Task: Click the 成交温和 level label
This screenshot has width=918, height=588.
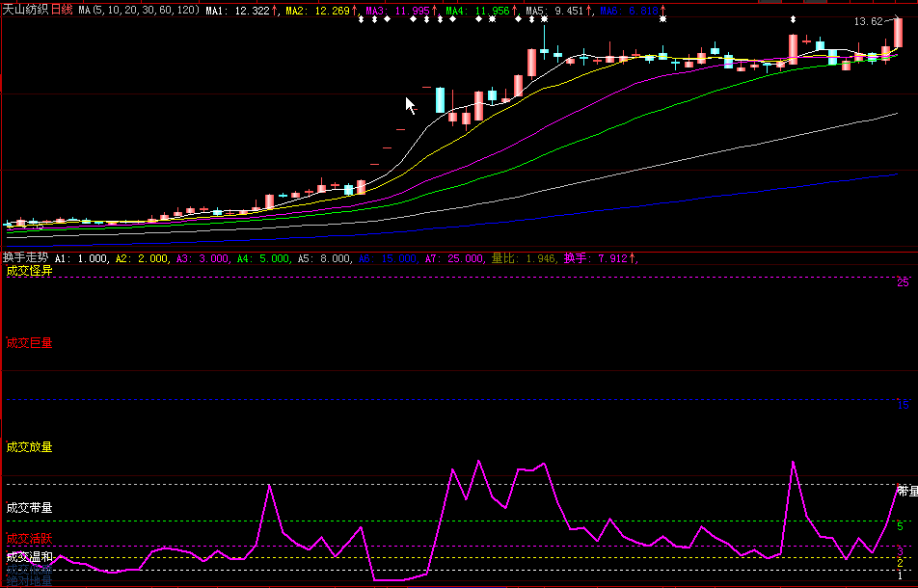Action: pos(29,556)
